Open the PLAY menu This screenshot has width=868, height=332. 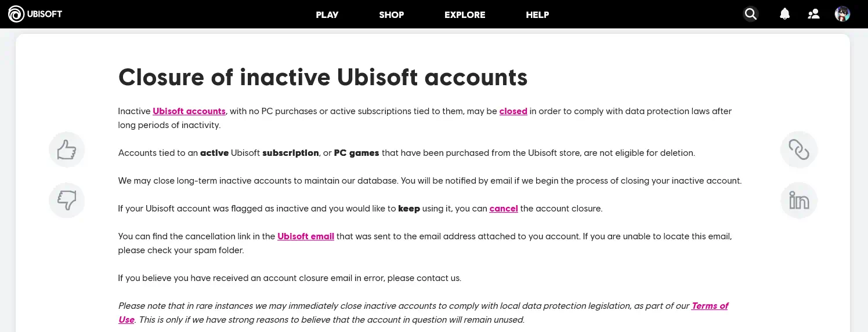point(327,14)
